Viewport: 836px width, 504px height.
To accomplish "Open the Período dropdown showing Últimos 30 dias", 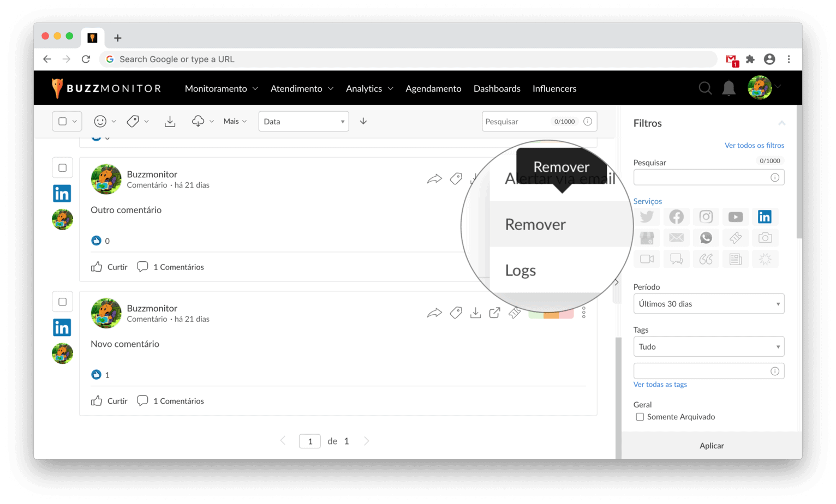I will point(708,304).
